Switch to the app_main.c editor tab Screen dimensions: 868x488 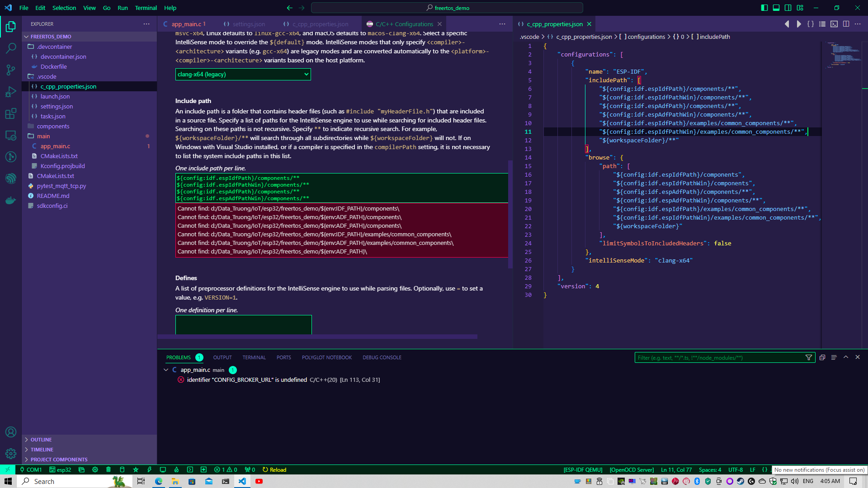point(188,24)
